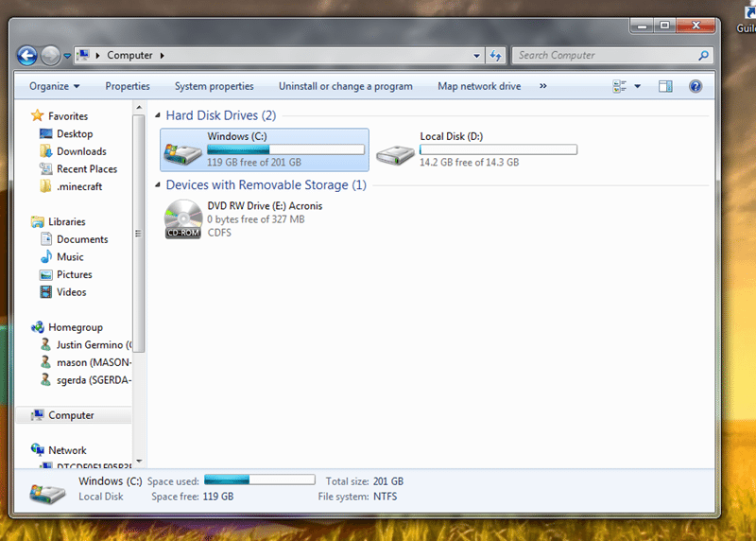Click the navigation pane scrollbar thumb
Image resolution: width=756 pixels, height=541 pixels.
(138, 234)
